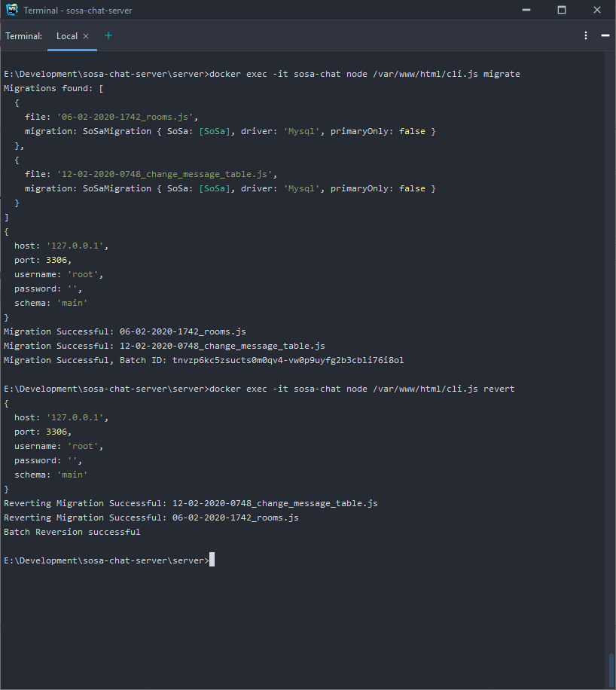
Task: Click the 'cli.js revert' command line
Action: pyautogui.click(x=259, y=389)
